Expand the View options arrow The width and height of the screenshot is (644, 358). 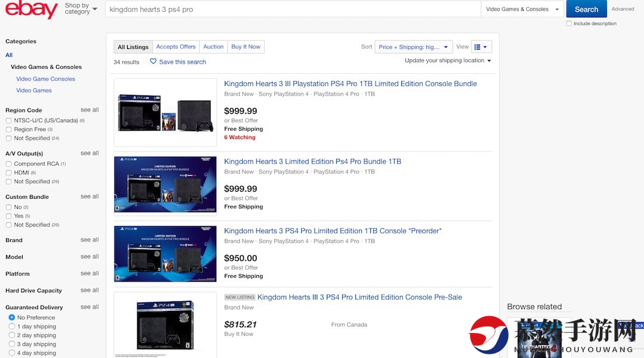point(485,47)
